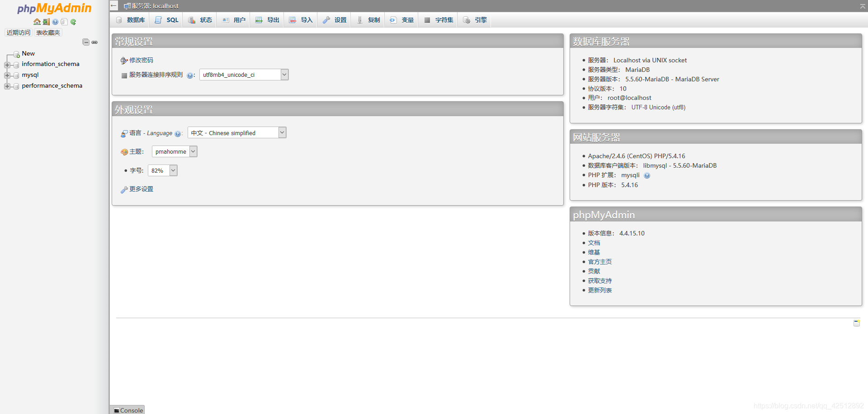Click the Home icon in the sidebar
The height and width of the screenshot is (414, 868).
click(37, 22)
